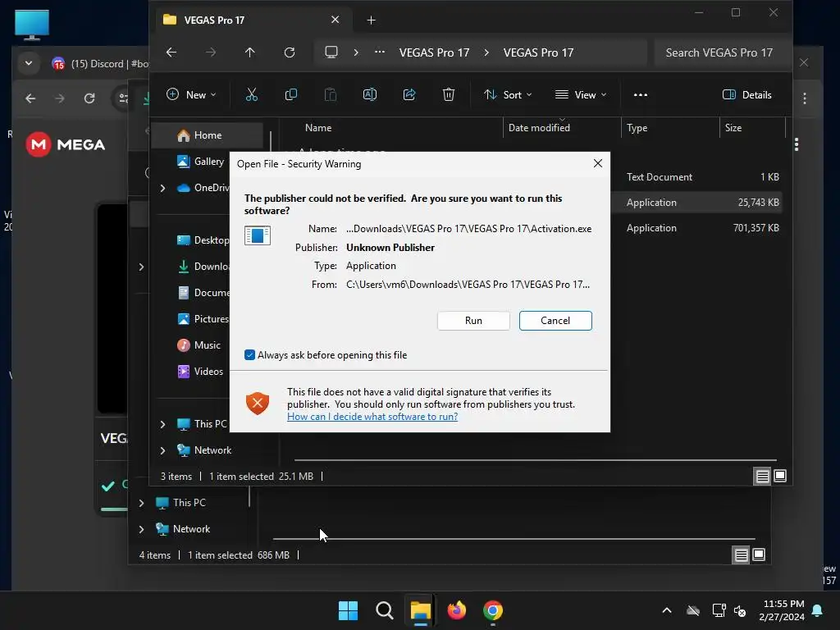Go up one folder level with the arrow
This screenshot has height=630, width=840.
(249, 52)
